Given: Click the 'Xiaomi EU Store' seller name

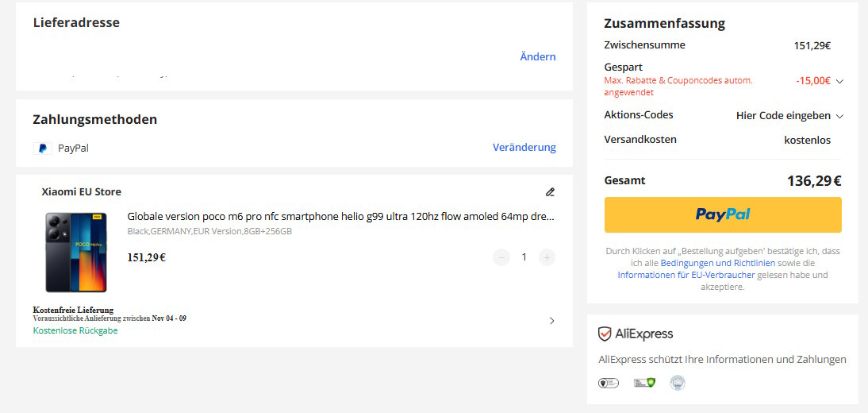Looking at the screenshot, I should point(82,191).
